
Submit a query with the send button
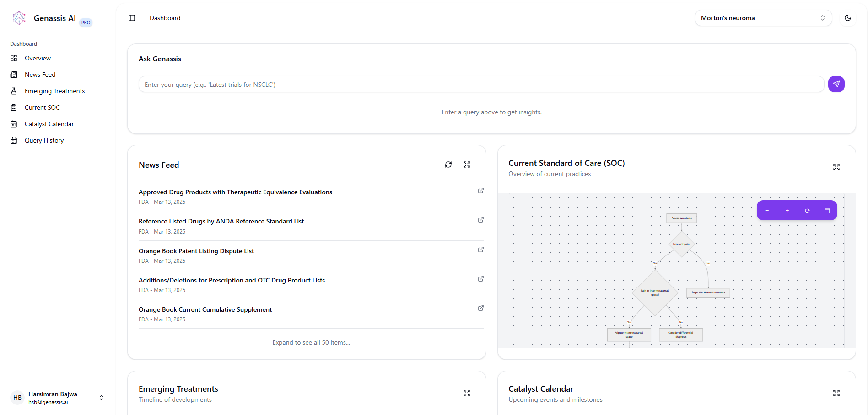coord(836,84)
